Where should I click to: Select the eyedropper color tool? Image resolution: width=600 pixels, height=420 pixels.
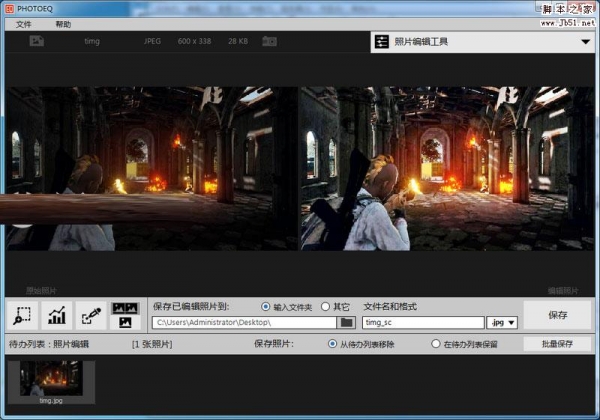[x=90, y=315]
